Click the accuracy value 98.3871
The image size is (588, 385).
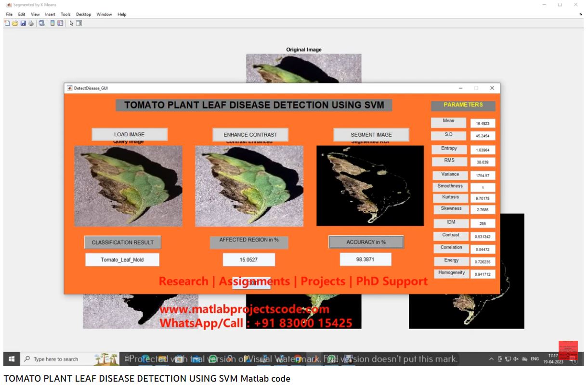366,259
